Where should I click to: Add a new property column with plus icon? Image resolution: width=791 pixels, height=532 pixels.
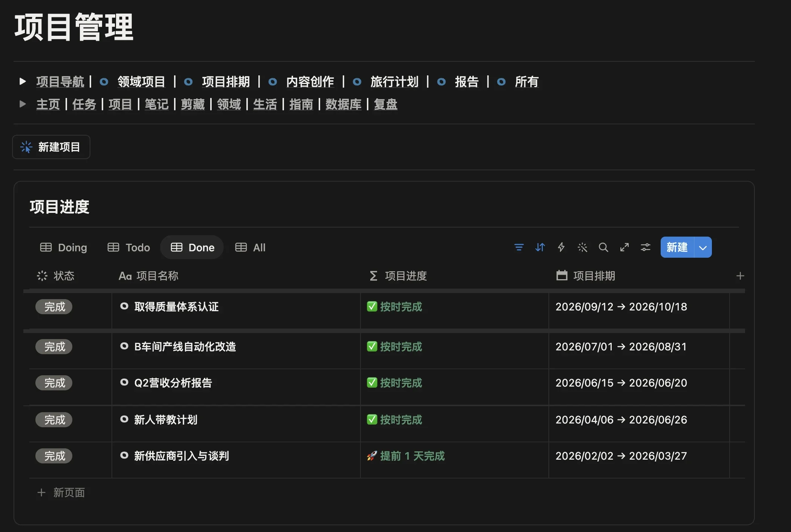tap(740, 276)
